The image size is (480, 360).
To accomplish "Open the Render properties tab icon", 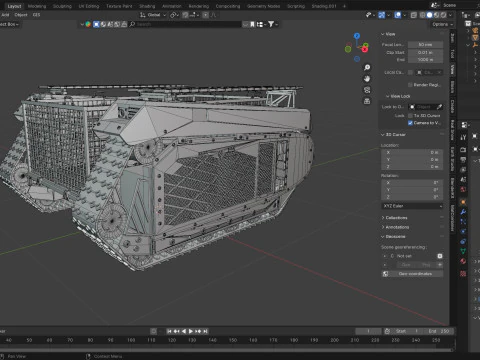I will 463,150.
